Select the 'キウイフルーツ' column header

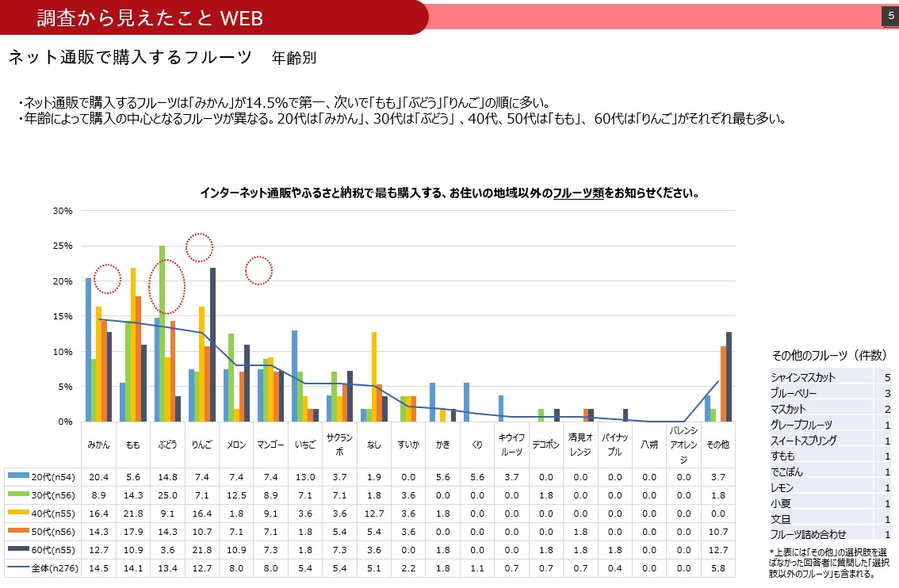511,445
